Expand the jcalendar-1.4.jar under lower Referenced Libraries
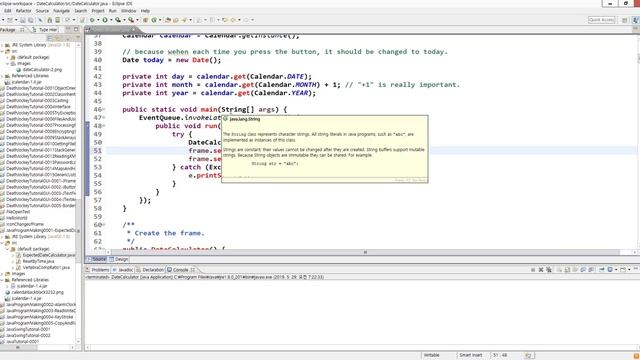 point(7,286)
